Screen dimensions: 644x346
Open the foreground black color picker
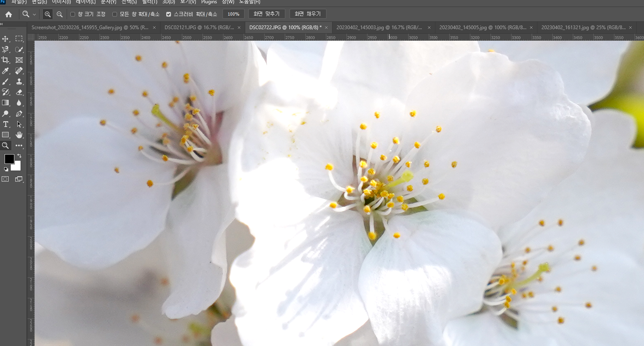coord(9,159)
